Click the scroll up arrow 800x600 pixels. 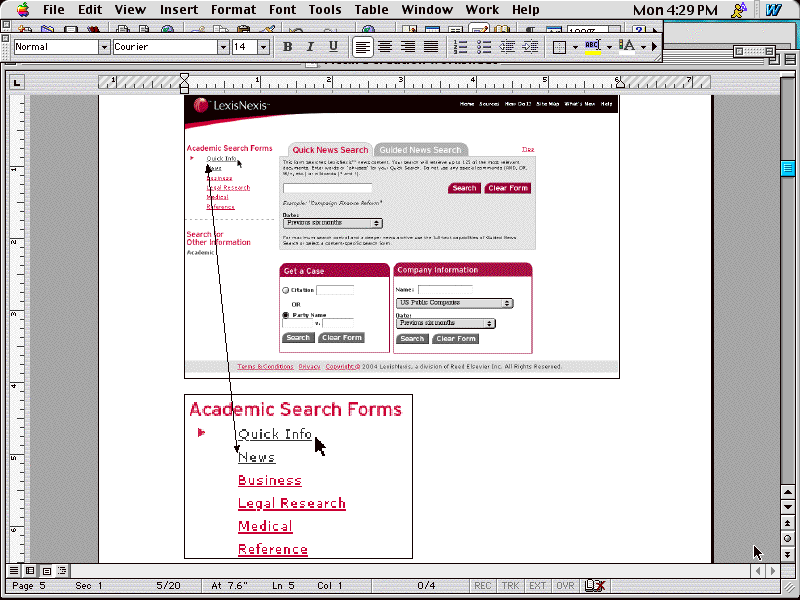[787, 492]
